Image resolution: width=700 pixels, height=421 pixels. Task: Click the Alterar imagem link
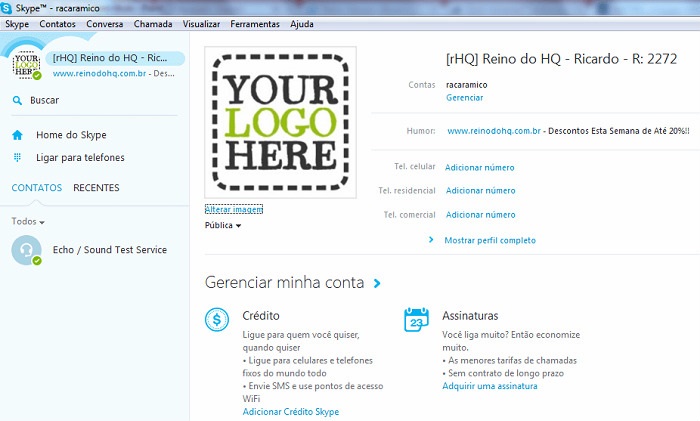point(234,209)
